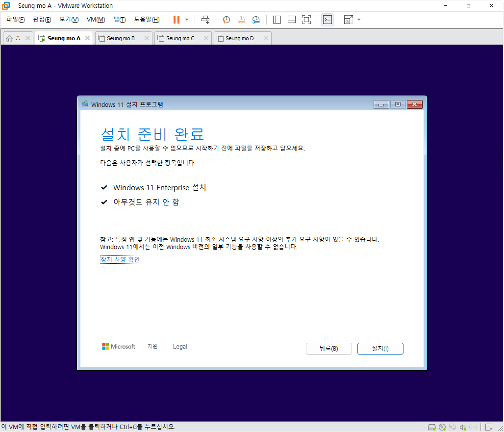Viewport: 504px width, 432px height.
Task: Click the CD/DVD drive status icon
Action: (x=442, y=427)
